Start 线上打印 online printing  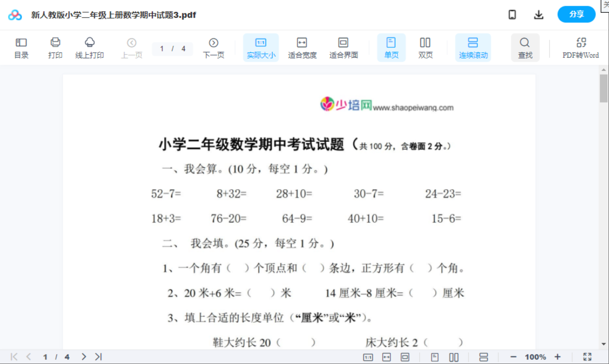[89, 47]
